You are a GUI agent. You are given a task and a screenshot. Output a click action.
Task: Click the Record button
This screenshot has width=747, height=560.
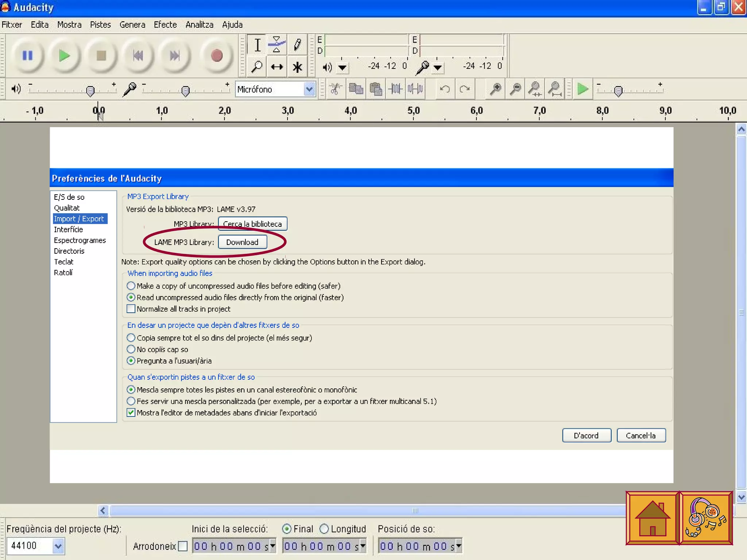[x=217, y=56]
